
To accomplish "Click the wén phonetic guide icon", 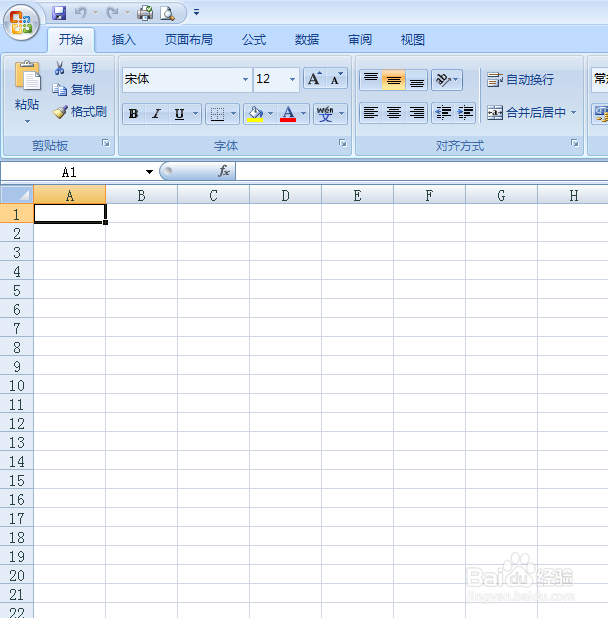I will [x=325, y=114].
